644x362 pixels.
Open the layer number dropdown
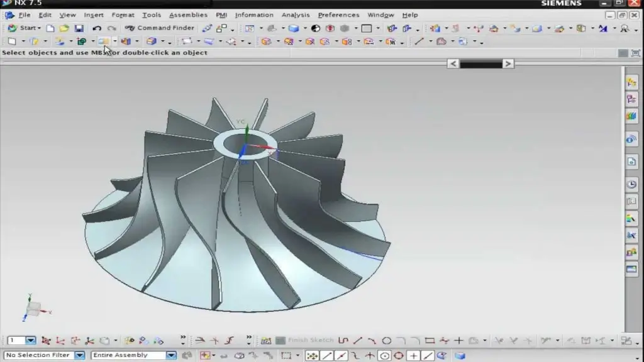[30, 341]
